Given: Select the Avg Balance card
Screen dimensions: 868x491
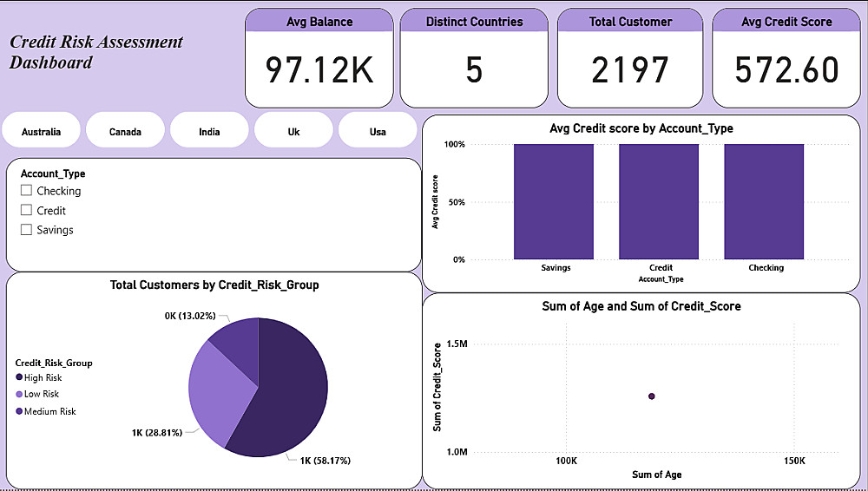Looking at the screenshot, I should coord(319,58).
